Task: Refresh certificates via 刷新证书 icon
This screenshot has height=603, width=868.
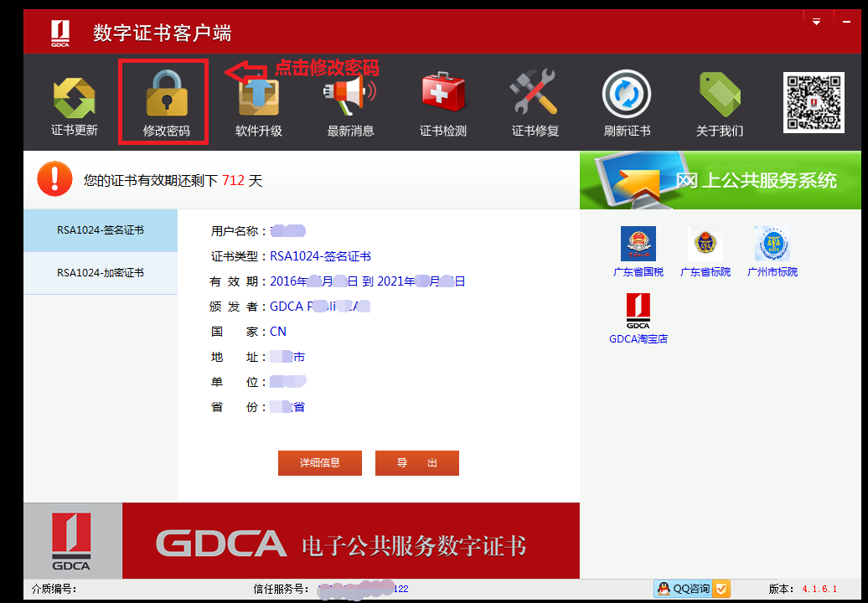Action: pos(626,100)
